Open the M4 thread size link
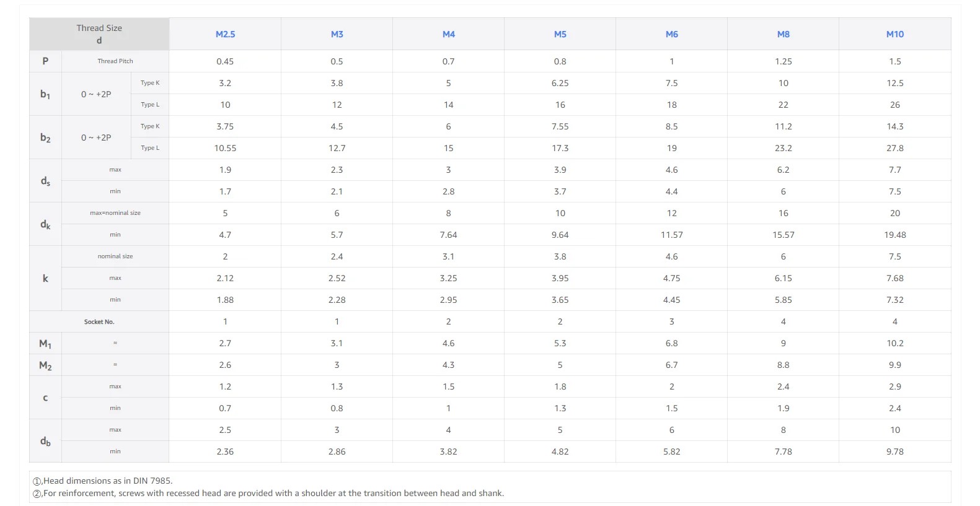 tap(448, 34)
